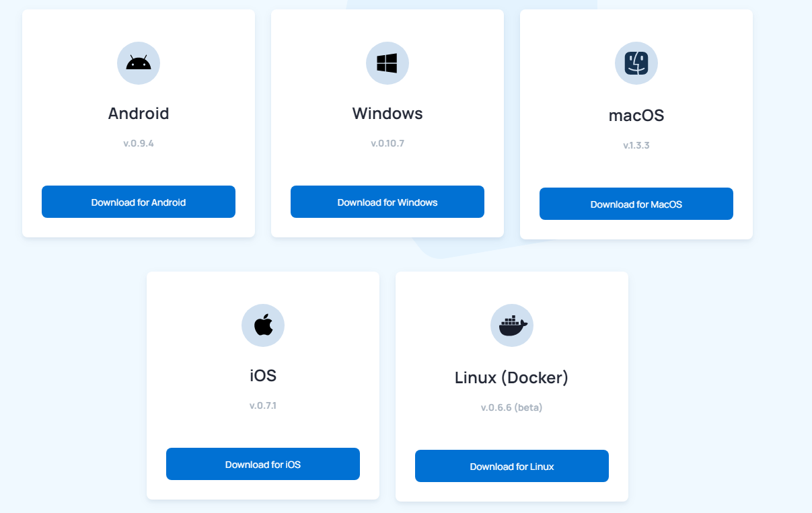Screen dimensions: 812x513
Task: Select the Windows card title
Action: 387,114
